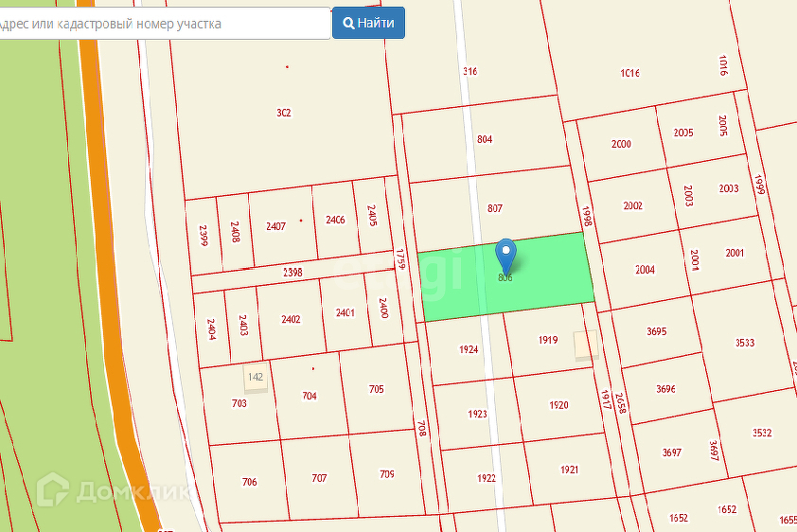Screen dimensions: 797x532
Task: Focus the cadastral number search field
Action: (164, 24)
